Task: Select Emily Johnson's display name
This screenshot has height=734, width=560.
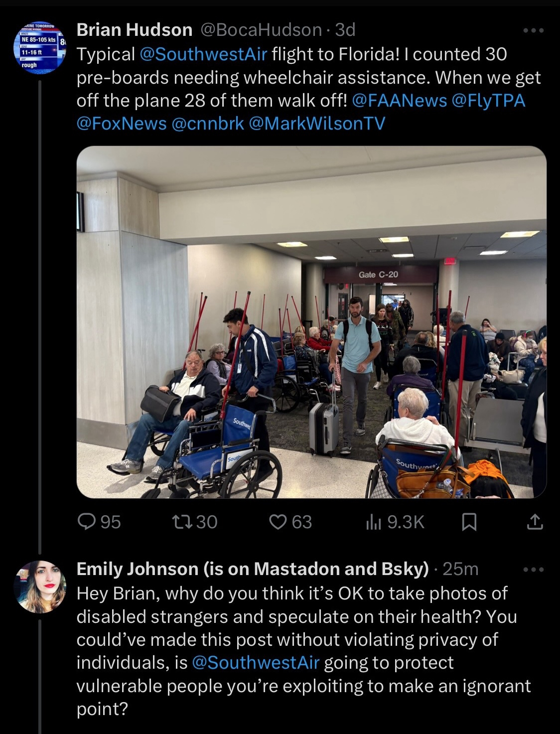Action: coord(253,569)
